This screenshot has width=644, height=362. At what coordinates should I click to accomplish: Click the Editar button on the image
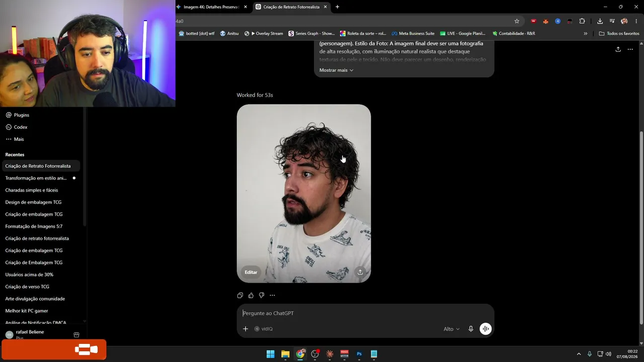coord(251,272)
